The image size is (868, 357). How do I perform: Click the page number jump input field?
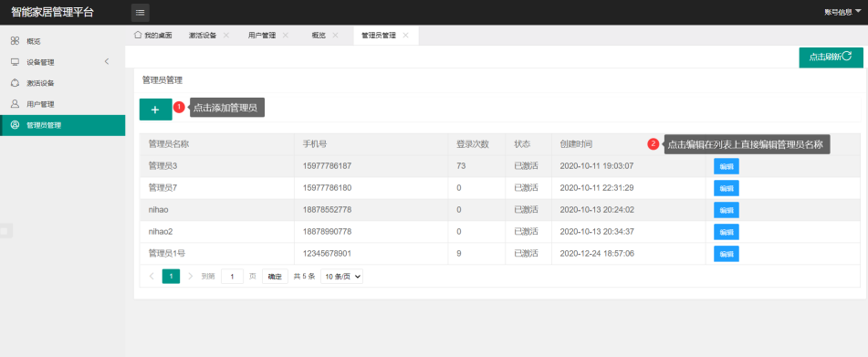232,276
